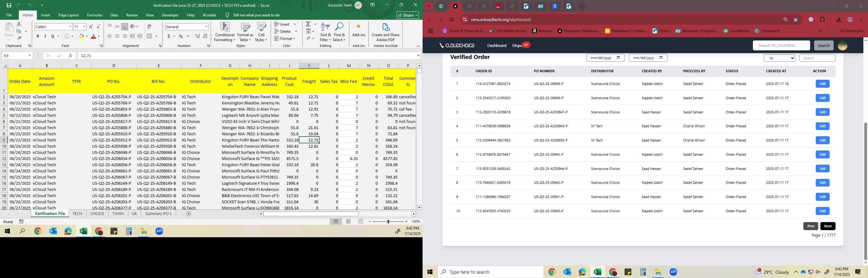Click the Search button beside PO number field
This screenshot has width=868, height=278.
point(823,45)
